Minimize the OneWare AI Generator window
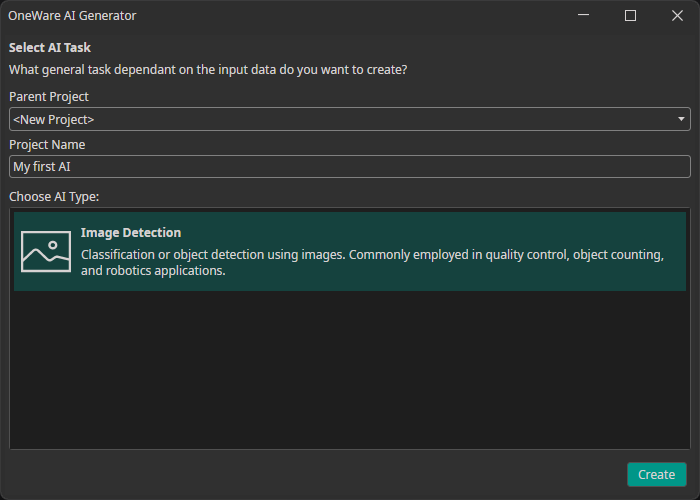 [x=584, y=16]
